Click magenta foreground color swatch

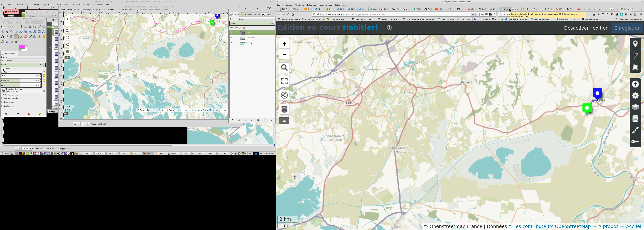[x=22, y=46]
